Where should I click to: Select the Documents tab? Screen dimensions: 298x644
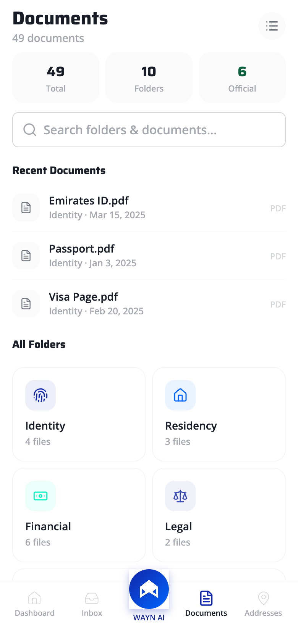click(x=206, y=604)
